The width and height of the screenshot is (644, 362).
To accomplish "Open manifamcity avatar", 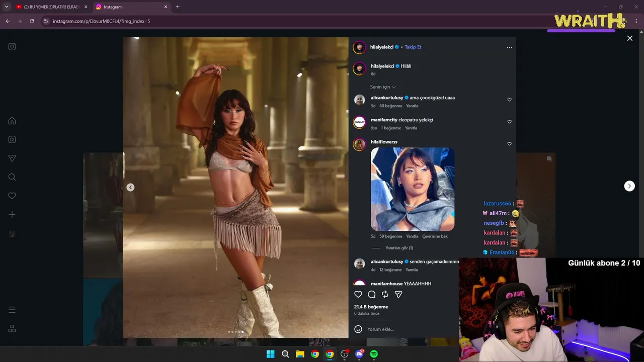I will (359, 122).
